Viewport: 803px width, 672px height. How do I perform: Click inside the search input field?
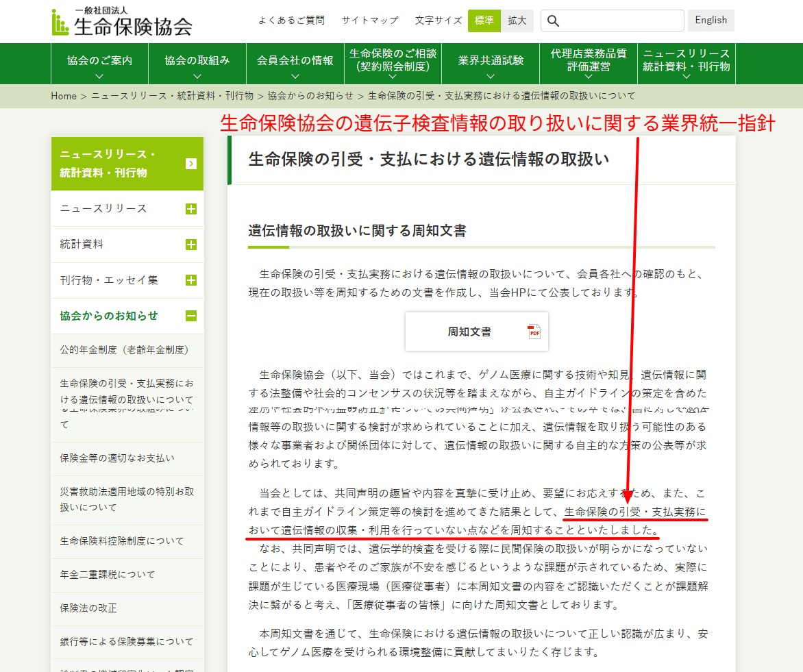617,21
